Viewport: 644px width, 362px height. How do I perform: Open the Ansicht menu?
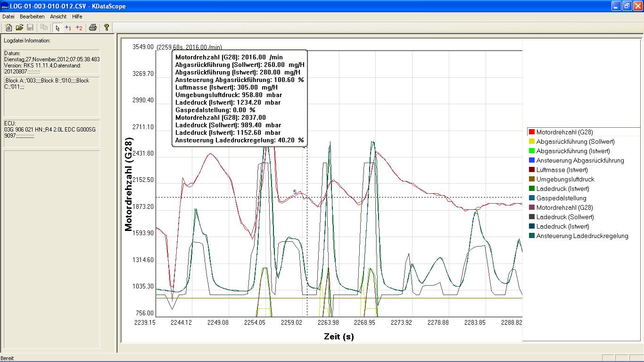(58, 16)
